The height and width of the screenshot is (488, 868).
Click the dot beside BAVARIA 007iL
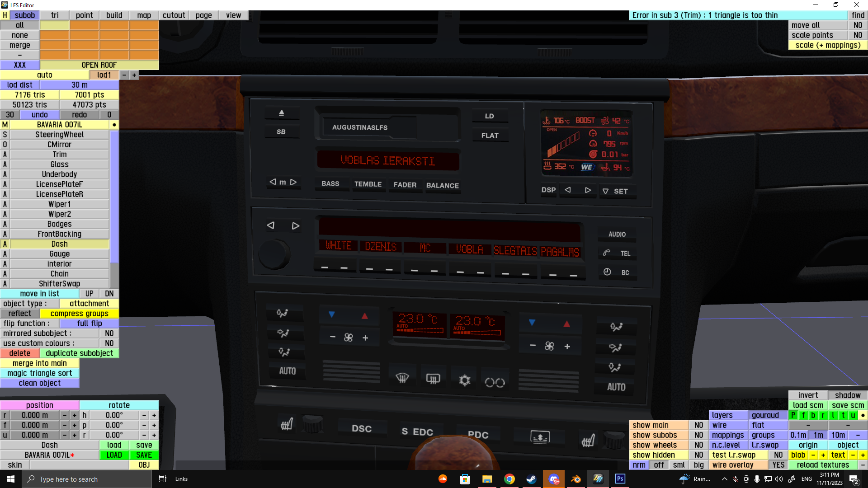tap(114, 125)
